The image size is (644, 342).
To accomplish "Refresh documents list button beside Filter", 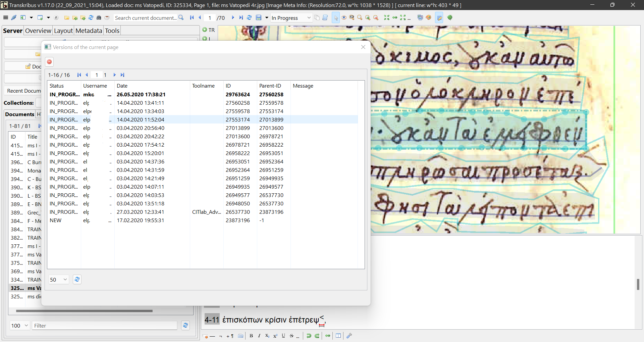I will pyautogui.click(x=185, y=326).
